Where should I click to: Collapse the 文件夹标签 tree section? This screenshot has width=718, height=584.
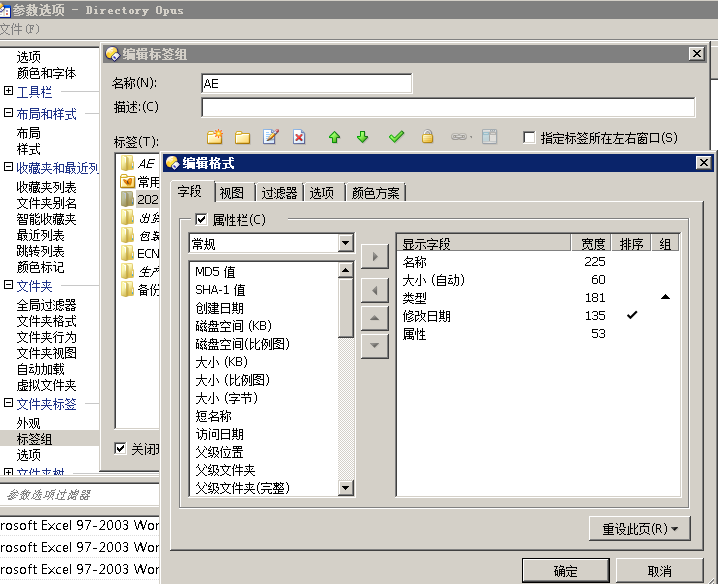point(9,404)
